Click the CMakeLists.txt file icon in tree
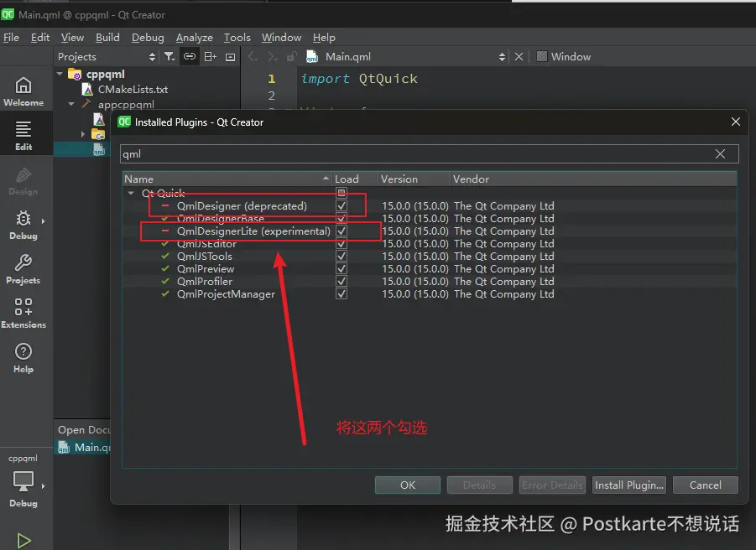 [88, 89]
